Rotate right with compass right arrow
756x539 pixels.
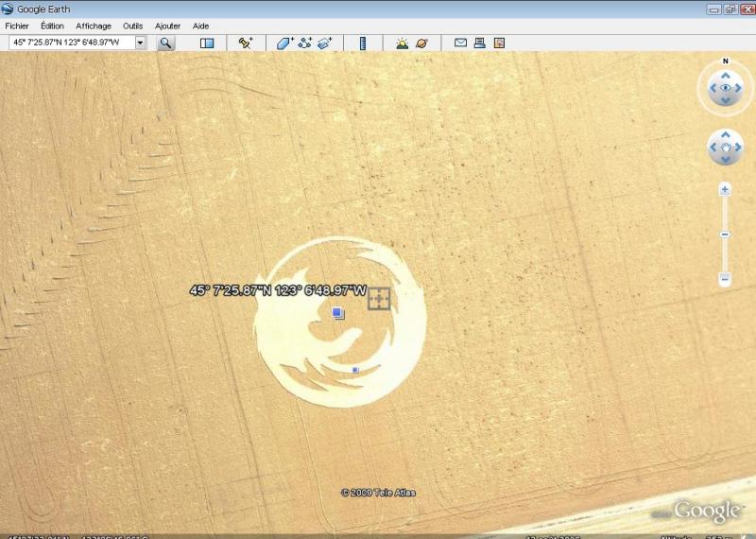tap(738, 88)
